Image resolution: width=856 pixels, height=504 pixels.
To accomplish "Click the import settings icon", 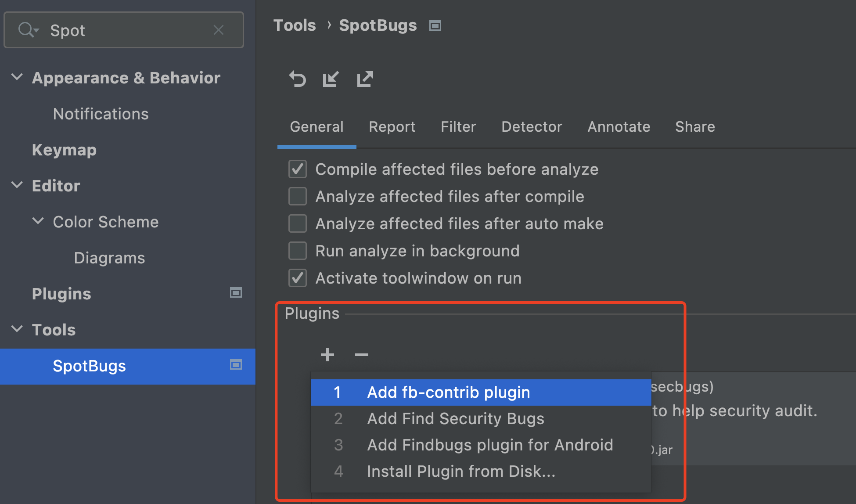I will tap(331, 79).
